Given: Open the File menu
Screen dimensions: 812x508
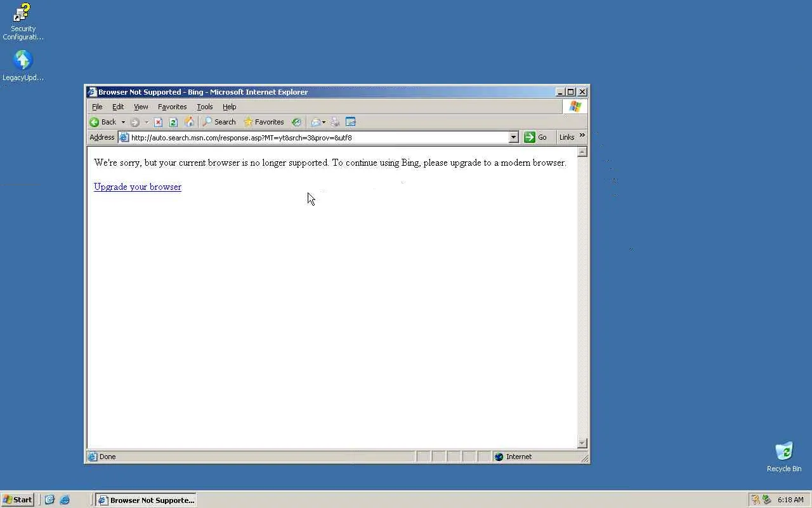Looking at the screenshot, I should pyautogui.click(x=97, y=107).
